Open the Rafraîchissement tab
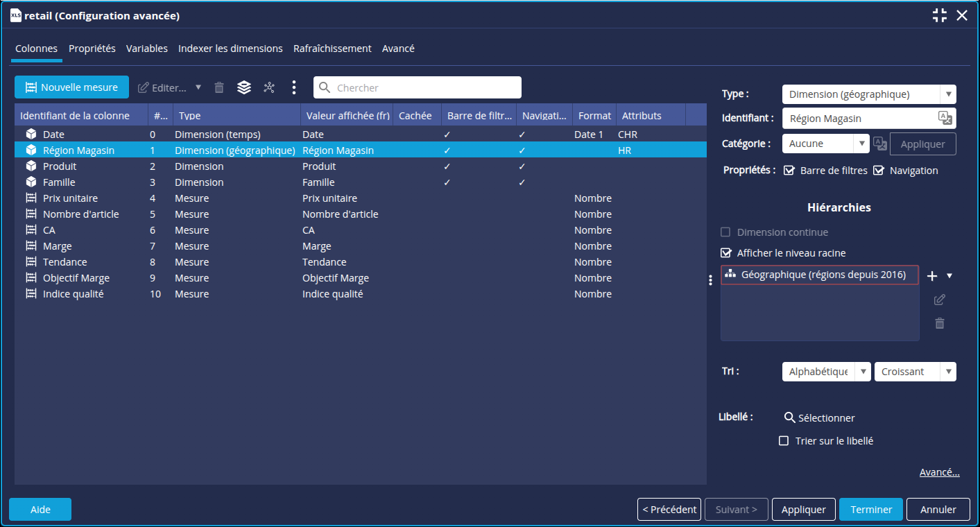Viewport: 980px width, 527px height. [332, 49]
